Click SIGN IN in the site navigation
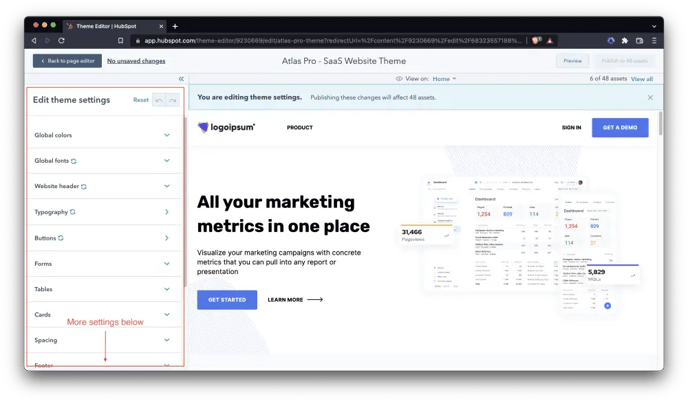The width and height of the screenshot is (688, 403). [571, 128]
